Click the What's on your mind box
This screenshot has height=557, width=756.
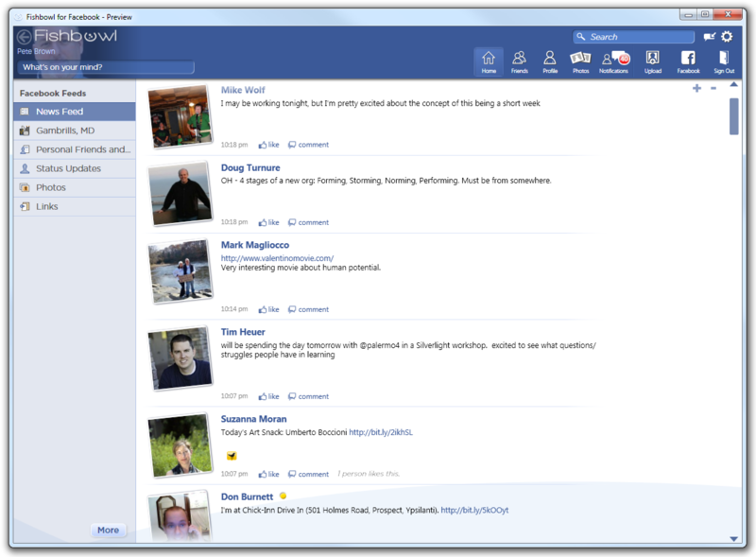pyautogui.click(x=106, y=67)
